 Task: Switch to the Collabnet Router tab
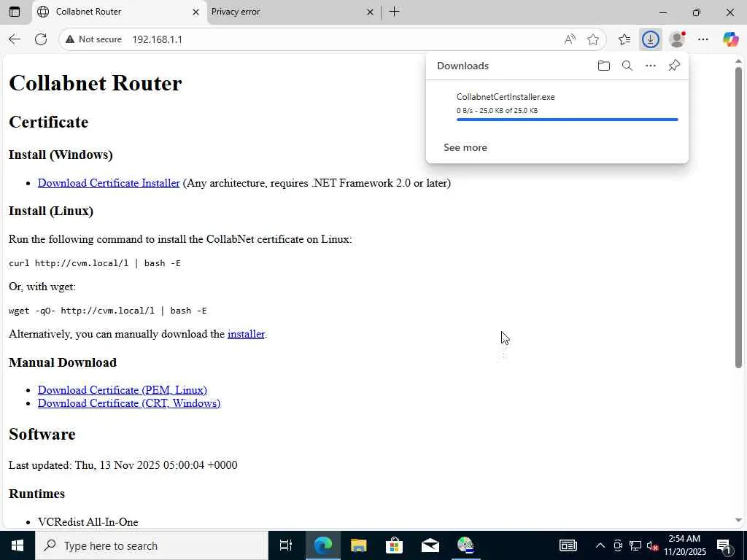pyautogui.click(x=117, y=12)
